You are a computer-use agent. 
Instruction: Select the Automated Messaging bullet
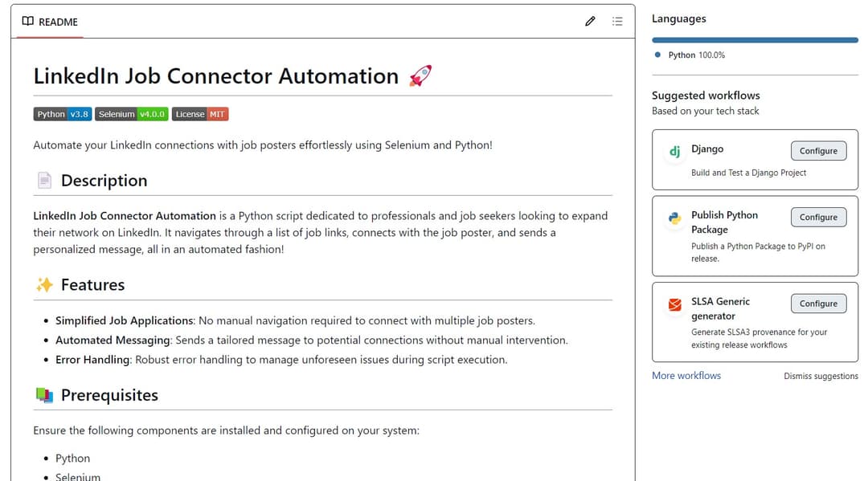(x=312, y=340)
